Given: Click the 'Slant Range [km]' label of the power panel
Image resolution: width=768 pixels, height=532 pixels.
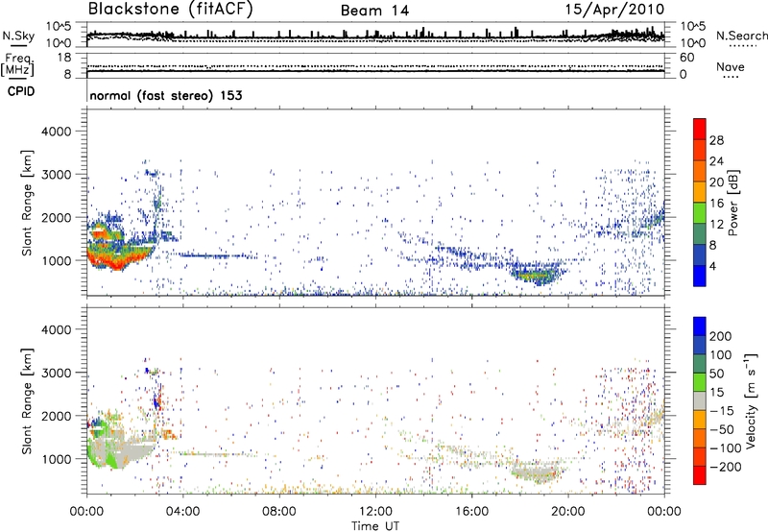Looking at the screenshot, I should [x=27, y=203].
